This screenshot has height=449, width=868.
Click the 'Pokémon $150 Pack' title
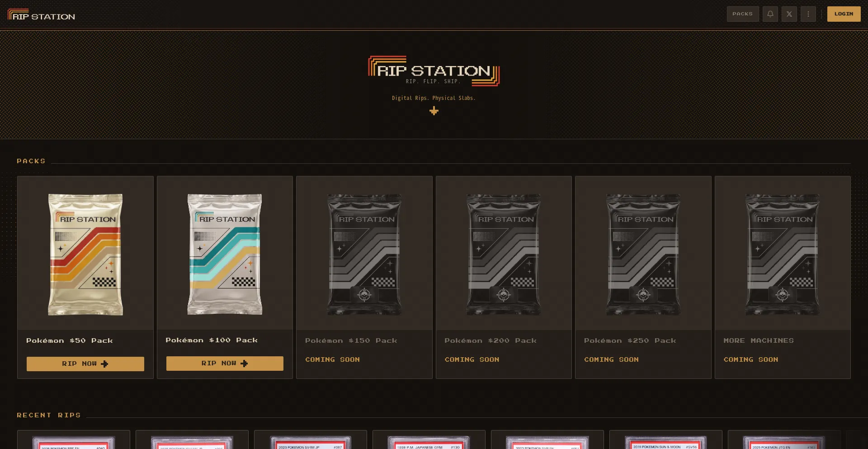point(351,340)
